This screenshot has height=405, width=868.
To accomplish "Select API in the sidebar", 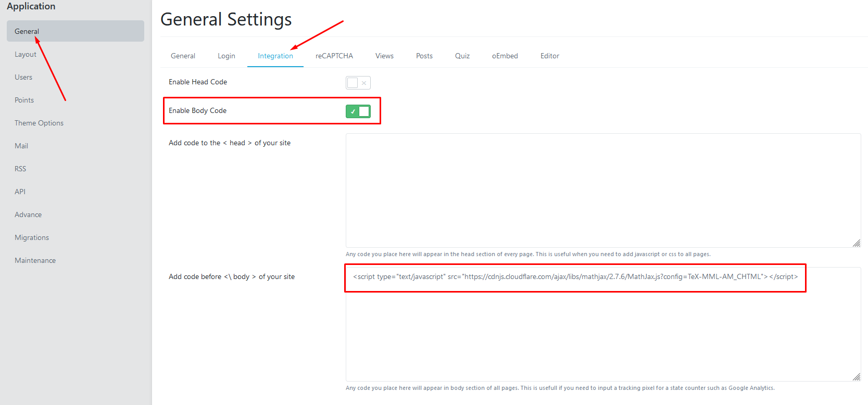I will tap(20, 192).
